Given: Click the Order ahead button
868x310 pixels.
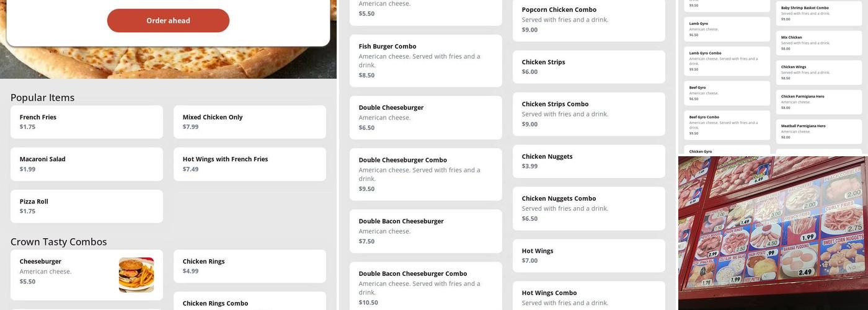Looking at the screenshot, I should point(168,20).
